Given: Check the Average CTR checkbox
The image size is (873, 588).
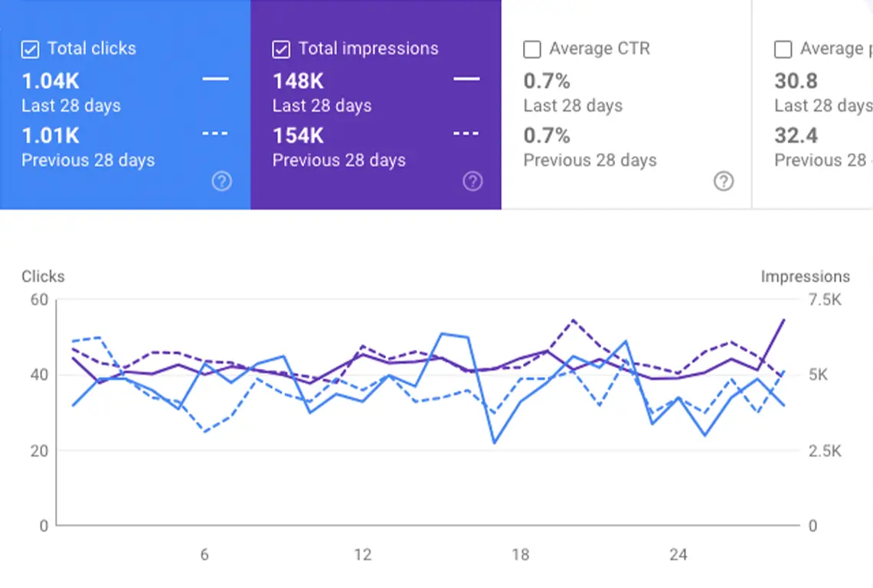Looking at the screenshot, I should [x=532, y=48].
